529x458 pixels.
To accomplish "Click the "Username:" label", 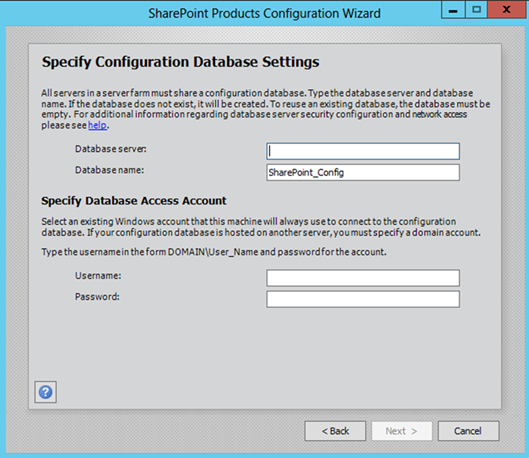I will point(98,276).
